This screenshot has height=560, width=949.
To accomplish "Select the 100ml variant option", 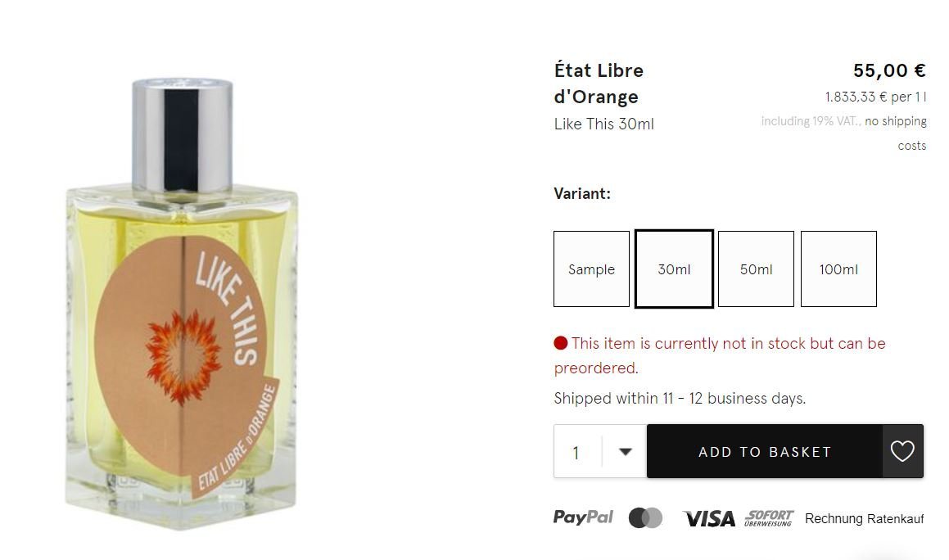I will click(838, 269).
